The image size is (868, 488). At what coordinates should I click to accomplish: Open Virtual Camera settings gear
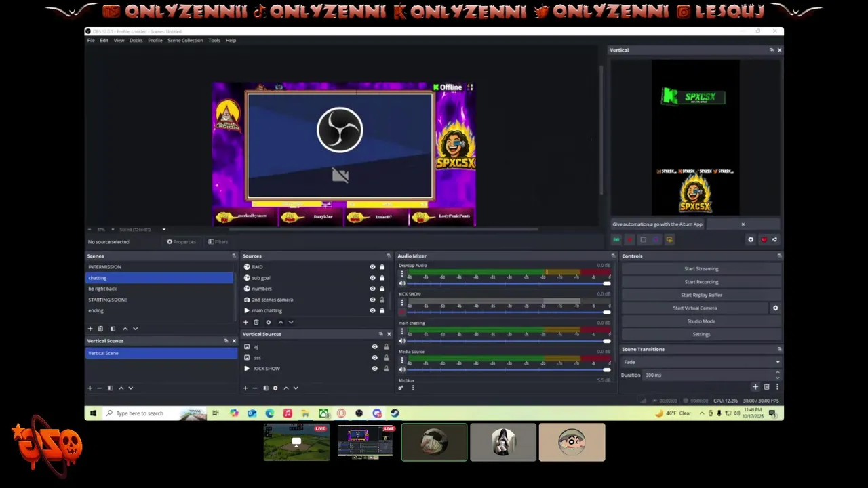[x=775, y=308]
